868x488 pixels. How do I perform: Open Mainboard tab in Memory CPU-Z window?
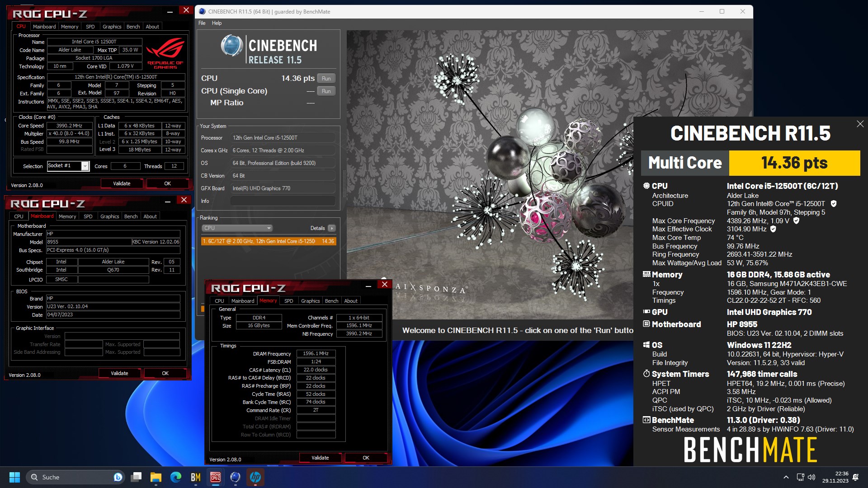pyautogui.click(x=243, y=301)
